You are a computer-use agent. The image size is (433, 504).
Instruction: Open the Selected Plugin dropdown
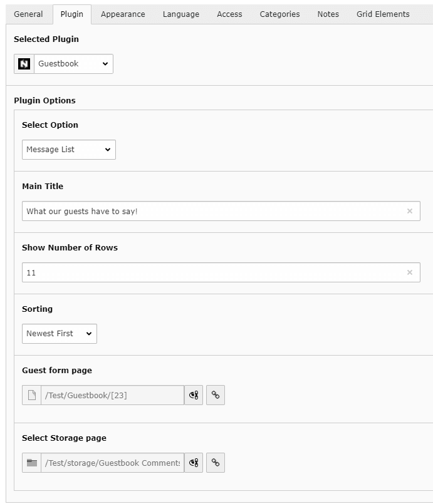pyautogui.click(x=75, y=63)
